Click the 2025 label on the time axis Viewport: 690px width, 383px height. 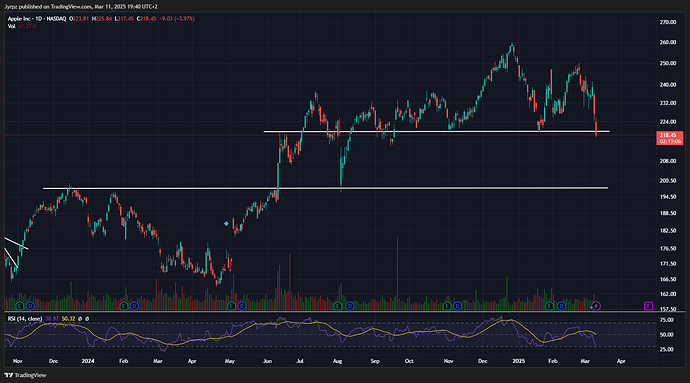point(519,361)
